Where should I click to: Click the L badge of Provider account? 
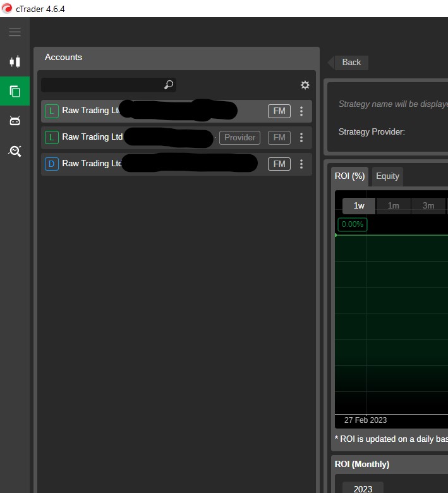coord(52,137)
